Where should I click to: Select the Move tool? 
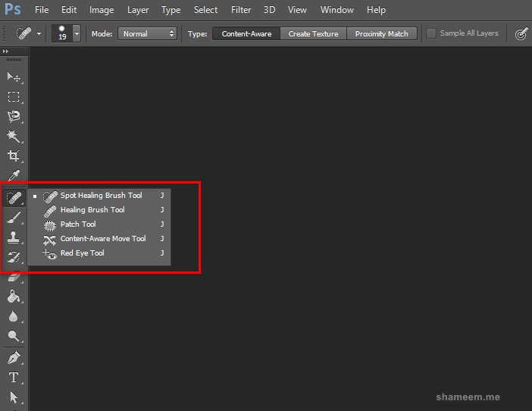pos(14,77)
